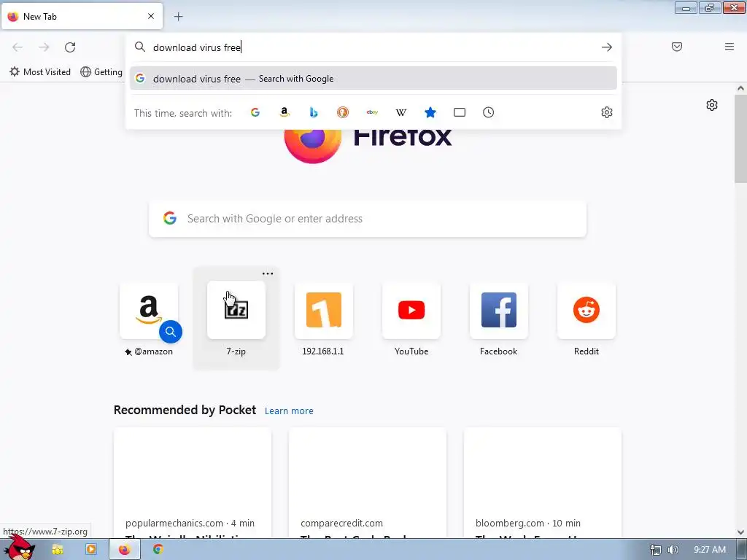
Task: Click the browser forward arrow
Action: point(44,47)
